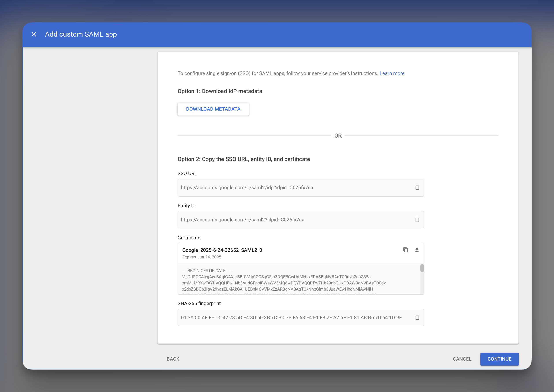Viewport: 554px width, 392px height.
Task: Close the Add custom SAML app dialog
Action: (34, 34)
